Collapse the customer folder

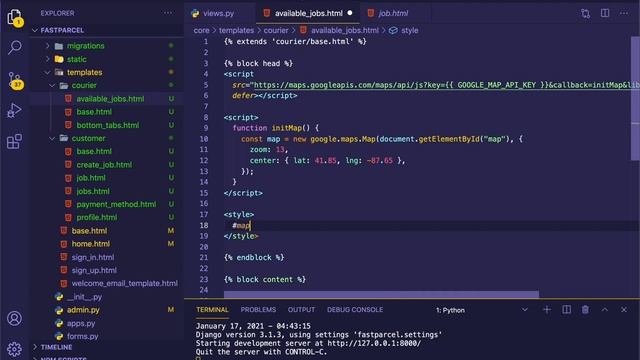52,138
